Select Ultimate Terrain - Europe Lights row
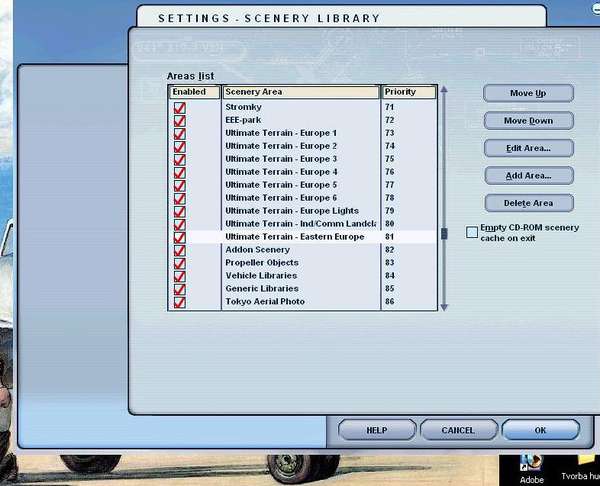Image resolution: width=600 pixels, height=486 pixels. tap(302, 211)
